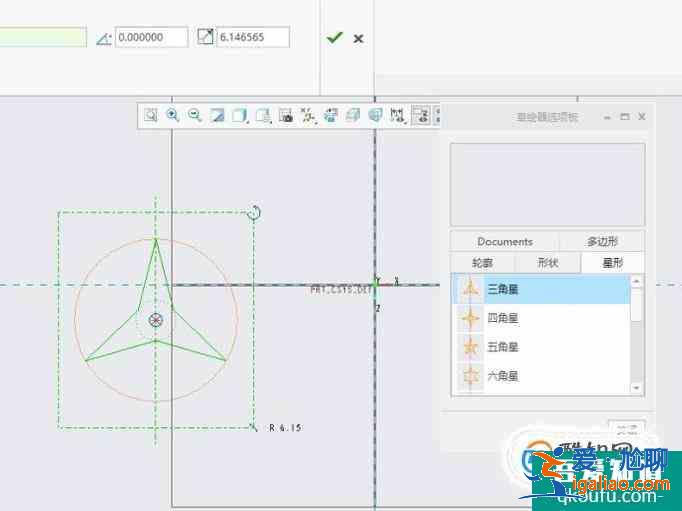Edit the scale field showing 6.146565
The image size is (682, 511).
click(253, 37)
